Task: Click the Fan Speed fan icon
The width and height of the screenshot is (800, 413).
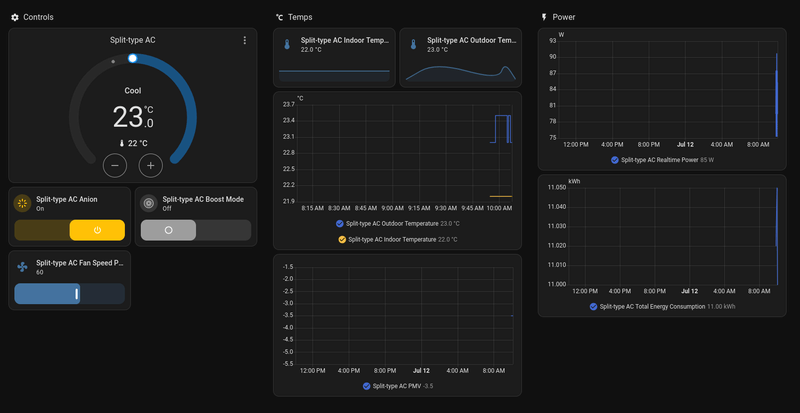Action: (x=22, y=266)
